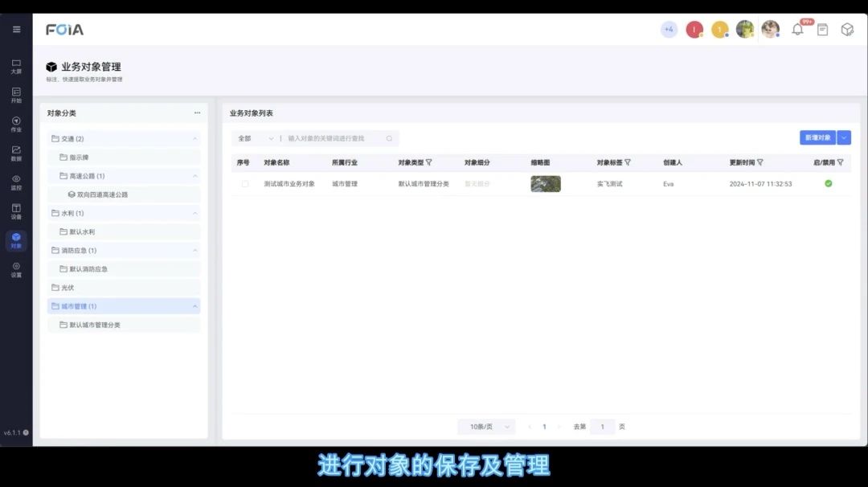The width and height of the screenshot is (868, 487).
Task: Go to 监控 monitoring in sidebar
Action: (x=16, y=182)
